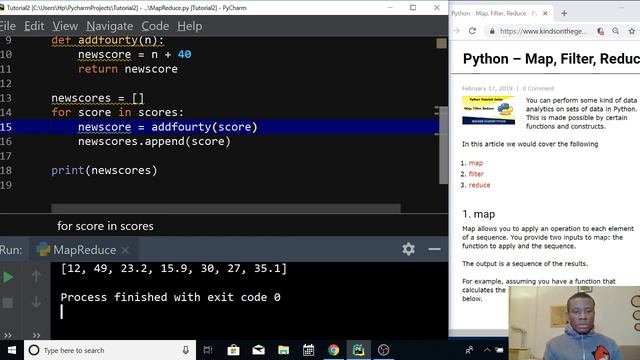Follow the 'reduce' link in the article

pyautogui.click(x=479, y=185)
